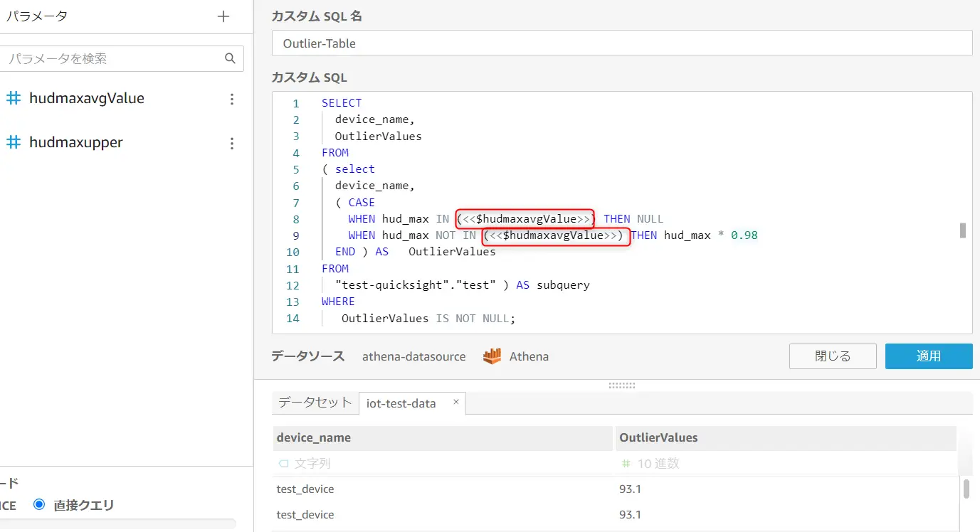This screenshot has height=532, width=980.
Task: Select the direct query radio button
Action: tap(39, 504)
